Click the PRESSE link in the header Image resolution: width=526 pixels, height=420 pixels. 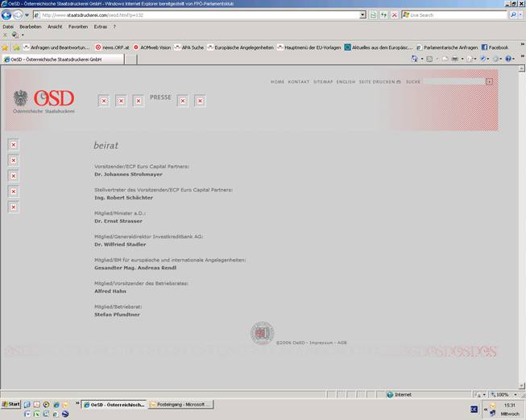[160, 97]
